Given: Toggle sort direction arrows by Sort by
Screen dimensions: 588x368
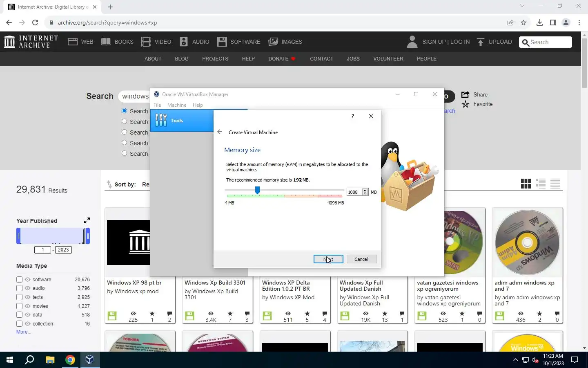Looking at the screenshot, I should [x=109, y=184].
